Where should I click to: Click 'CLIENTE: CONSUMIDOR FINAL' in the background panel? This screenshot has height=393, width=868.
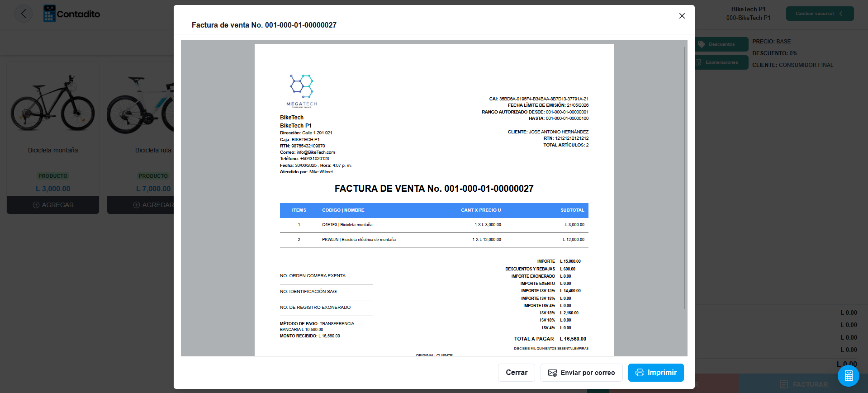coord(792,65)
